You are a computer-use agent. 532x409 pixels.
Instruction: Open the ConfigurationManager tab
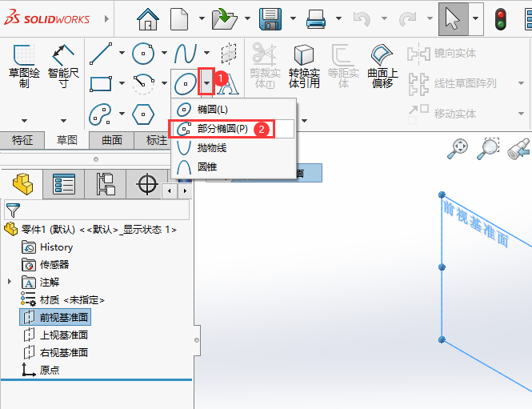[106, 184]
